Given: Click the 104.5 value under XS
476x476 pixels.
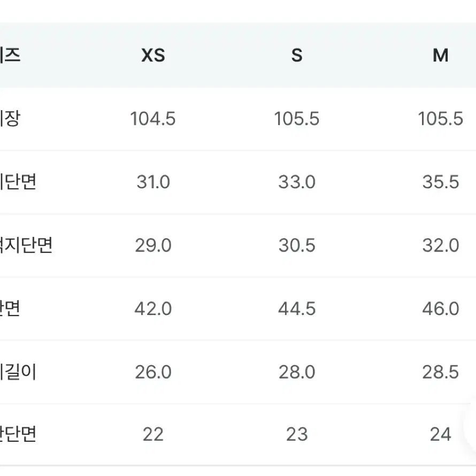Looking at the screenshot, I should (153, 118).
